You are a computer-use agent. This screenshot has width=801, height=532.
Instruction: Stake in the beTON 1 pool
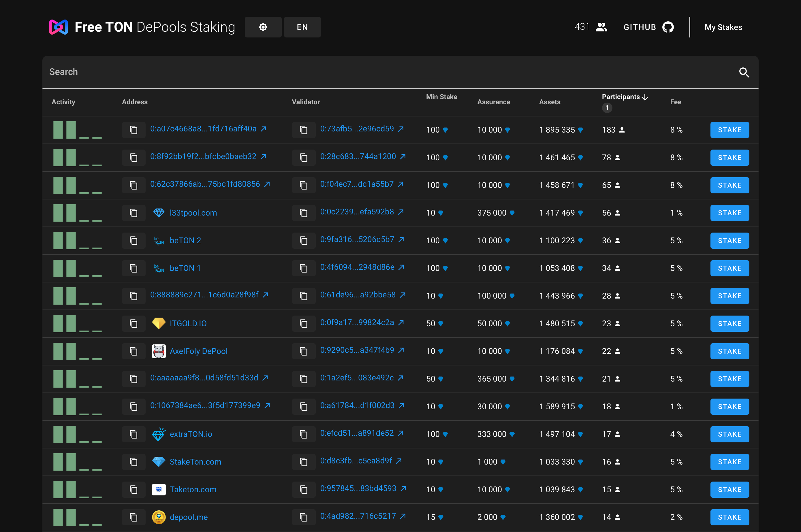[729, 268]
